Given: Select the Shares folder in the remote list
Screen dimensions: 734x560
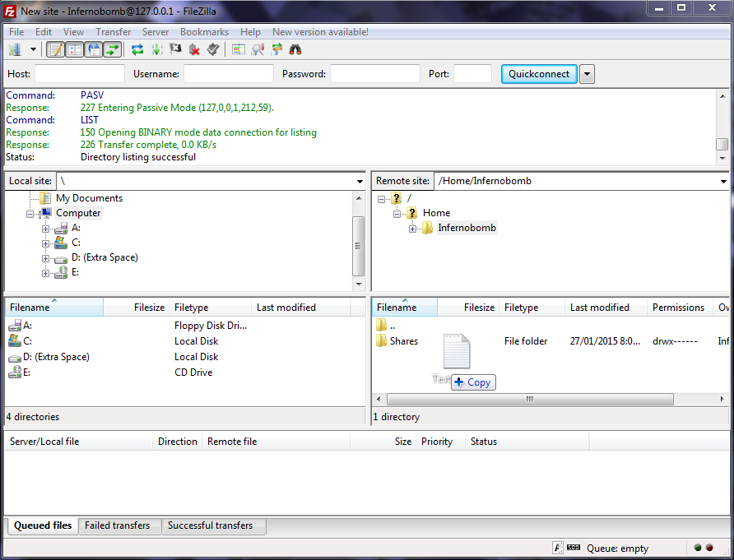Looking at the screenshot, I should tap(550, 341).
